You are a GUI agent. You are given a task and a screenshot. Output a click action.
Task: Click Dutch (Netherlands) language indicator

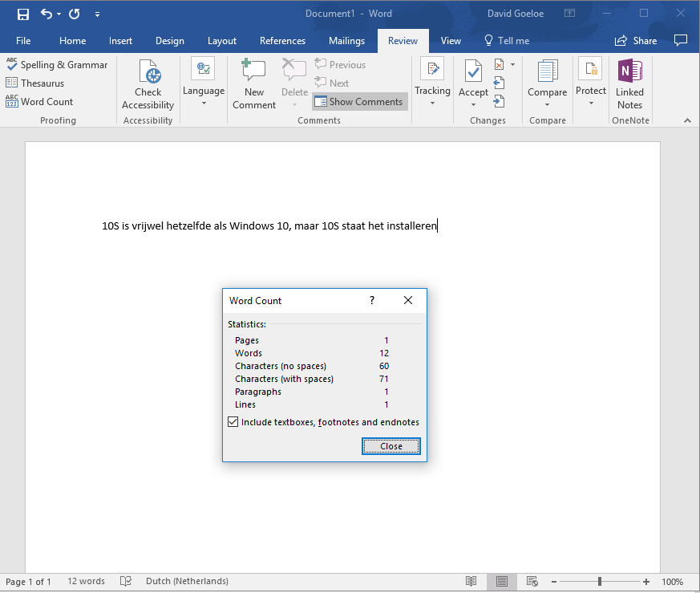point(187,582)
